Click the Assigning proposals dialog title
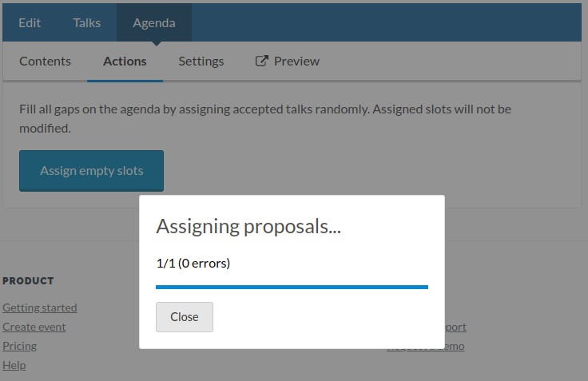 (248, 227)
